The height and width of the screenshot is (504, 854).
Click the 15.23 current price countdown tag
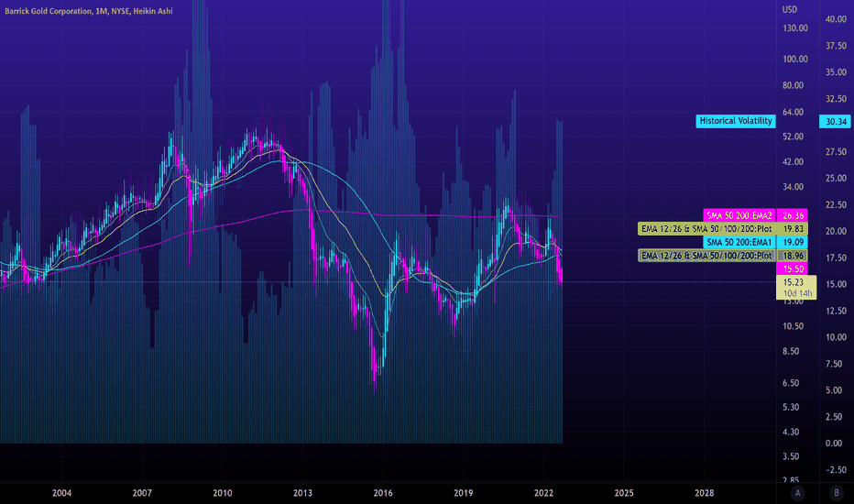796,287
